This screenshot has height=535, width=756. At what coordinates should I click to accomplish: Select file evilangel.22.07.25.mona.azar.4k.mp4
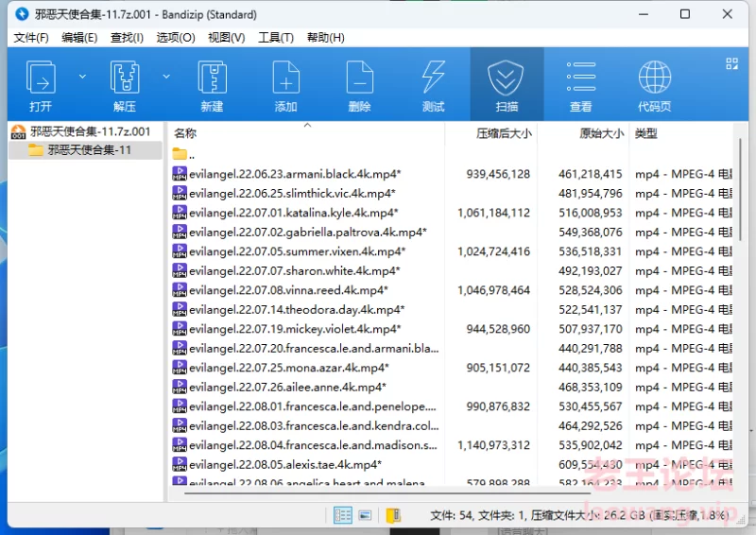coord(289,368)
